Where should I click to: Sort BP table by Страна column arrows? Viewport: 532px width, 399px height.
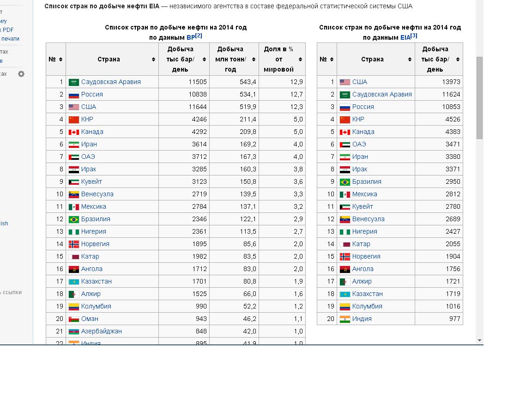pos(153,60)
